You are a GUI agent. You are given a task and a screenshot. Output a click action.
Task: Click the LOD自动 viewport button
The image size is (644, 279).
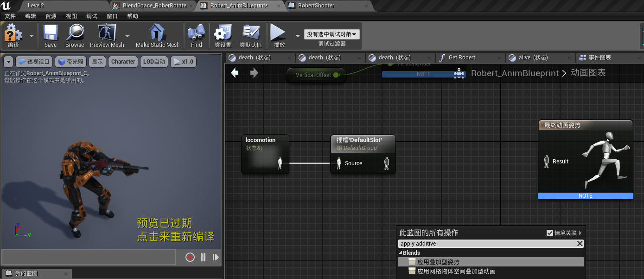[x=154, y=62]
